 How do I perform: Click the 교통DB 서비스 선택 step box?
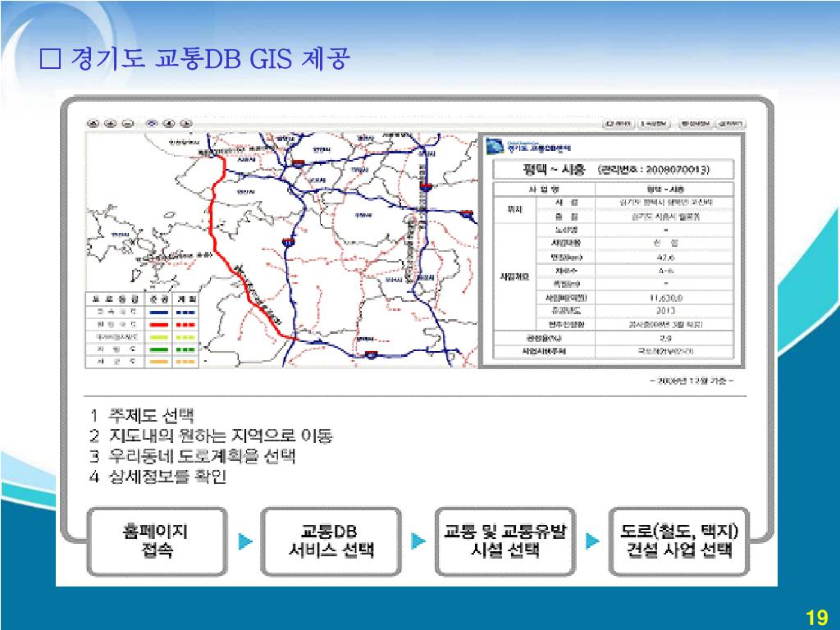pyautogui.click(x=331, y=541)
